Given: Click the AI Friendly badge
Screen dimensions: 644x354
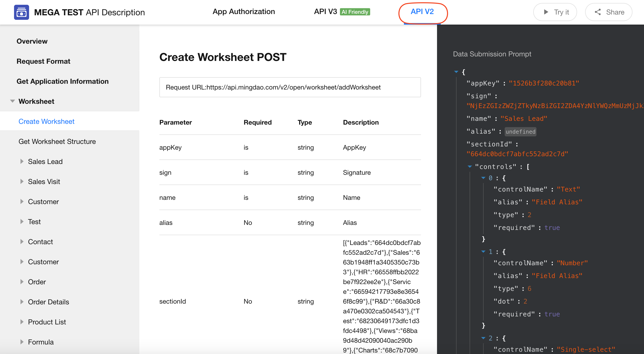Looking at the screenshot, I should click(355, 12).
